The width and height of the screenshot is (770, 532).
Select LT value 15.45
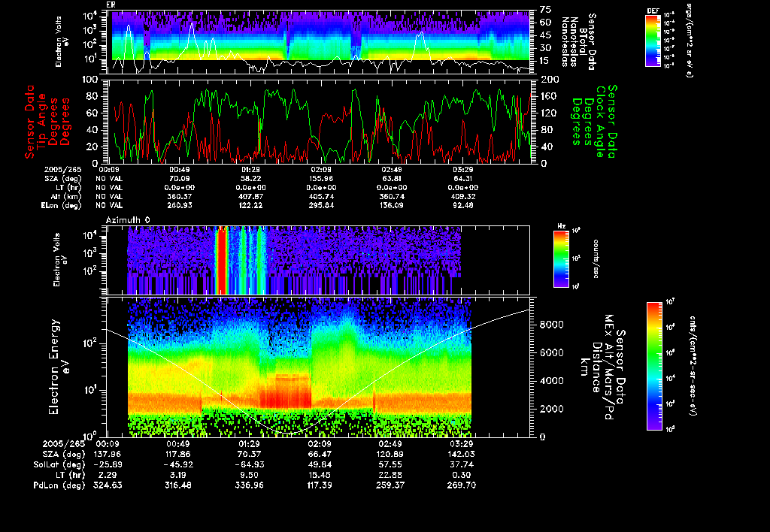pos(320,475)
